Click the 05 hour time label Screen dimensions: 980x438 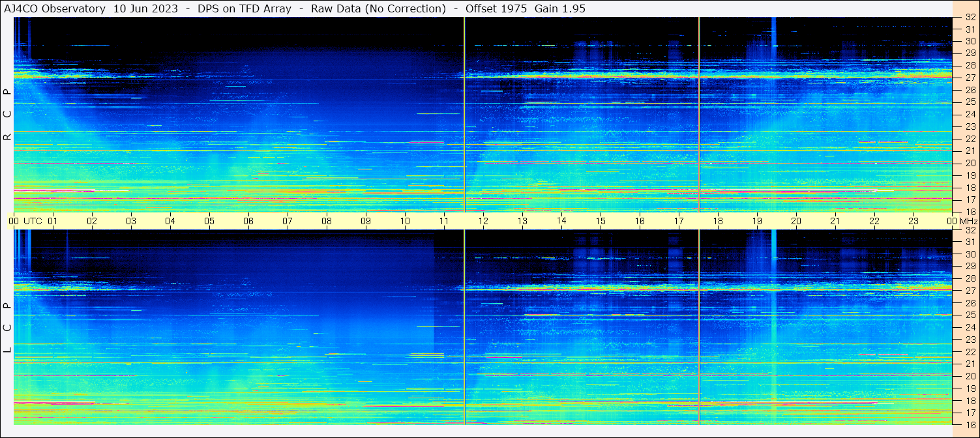209,221
